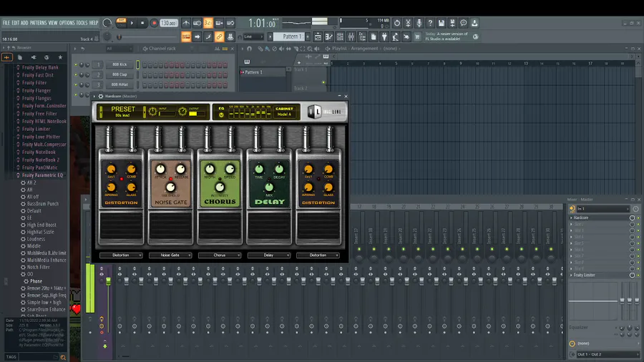The image size is (644, 362).
Task: Click the question mark help icon
Action: pos(430,23)
